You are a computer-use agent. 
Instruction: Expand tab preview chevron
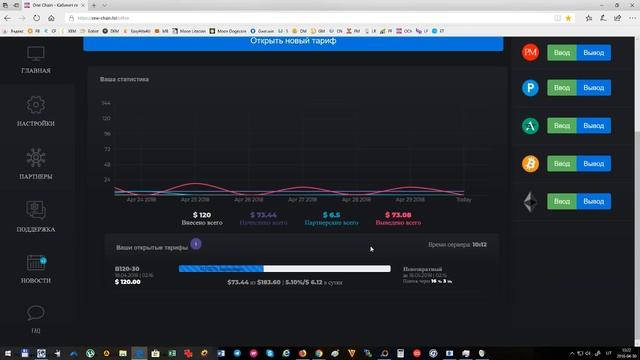[104, 5]
